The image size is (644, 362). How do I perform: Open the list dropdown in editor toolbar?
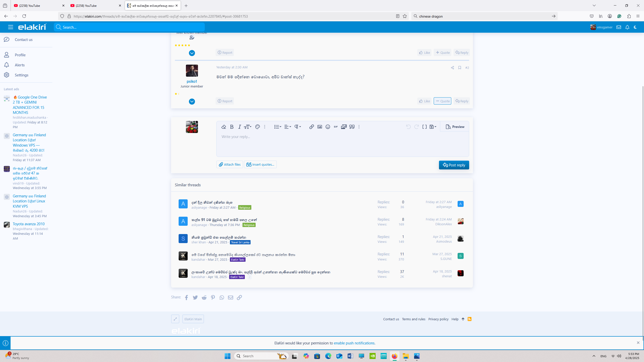(277, 127)
